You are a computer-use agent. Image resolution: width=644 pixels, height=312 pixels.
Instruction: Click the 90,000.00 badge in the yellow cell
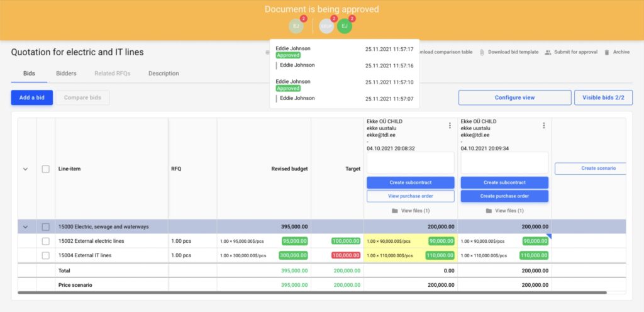click(x=441, y=241)
